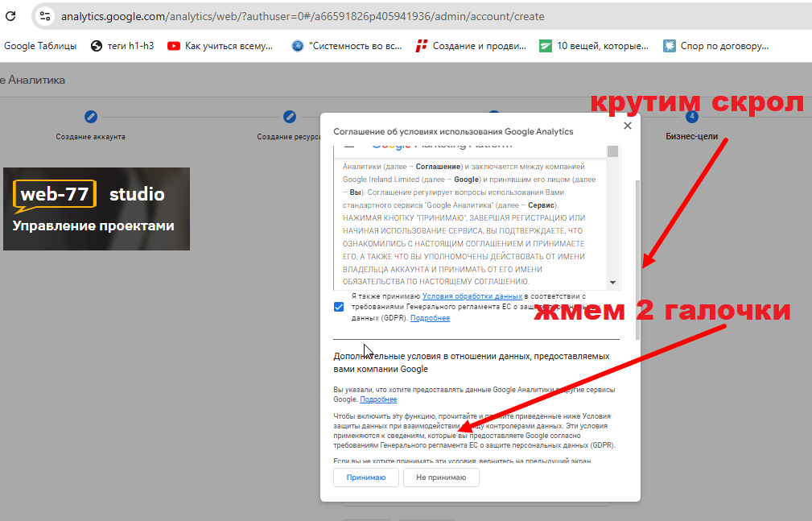Open Подробнее link after GDPR text

pyautogui.click(x=430, y=318)
